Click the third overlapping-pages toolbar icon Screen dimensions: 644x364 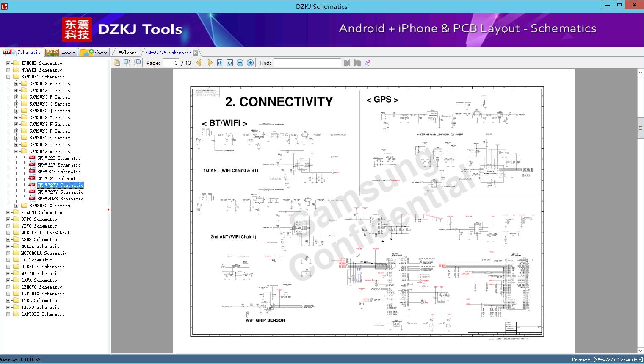(137, 63)
